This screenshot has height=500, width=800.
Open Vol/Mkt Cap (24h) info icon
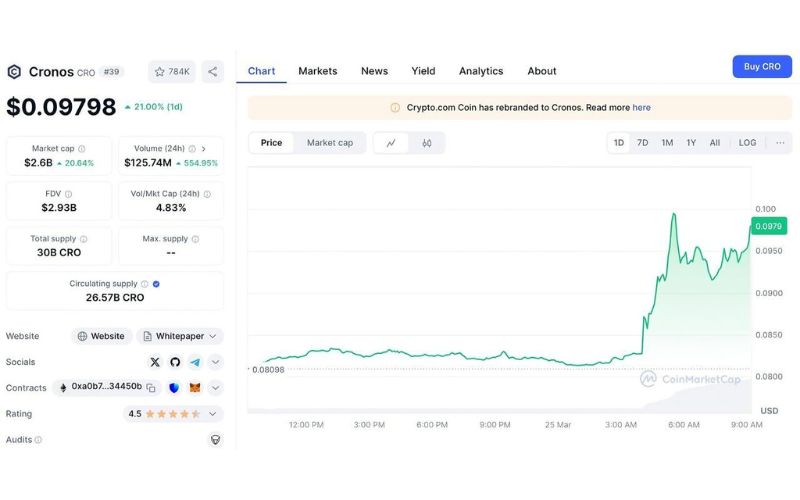pos(207,194)
